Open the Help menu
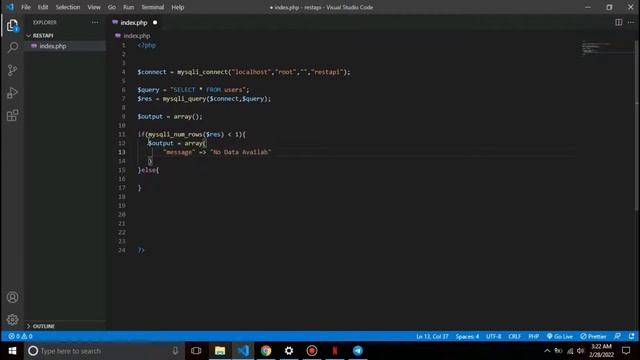 [x=178, y=7]
